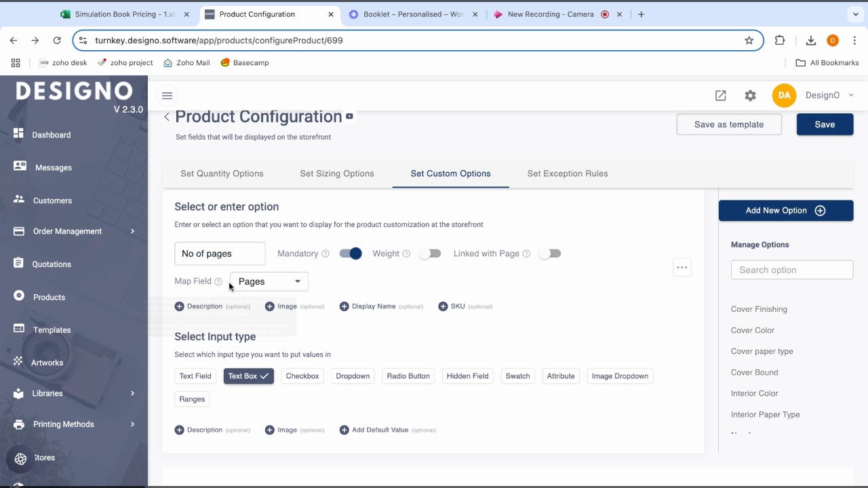The image size is (868, 488).
Task: Click plus icon beside Display Name
Action: [344, 306]
